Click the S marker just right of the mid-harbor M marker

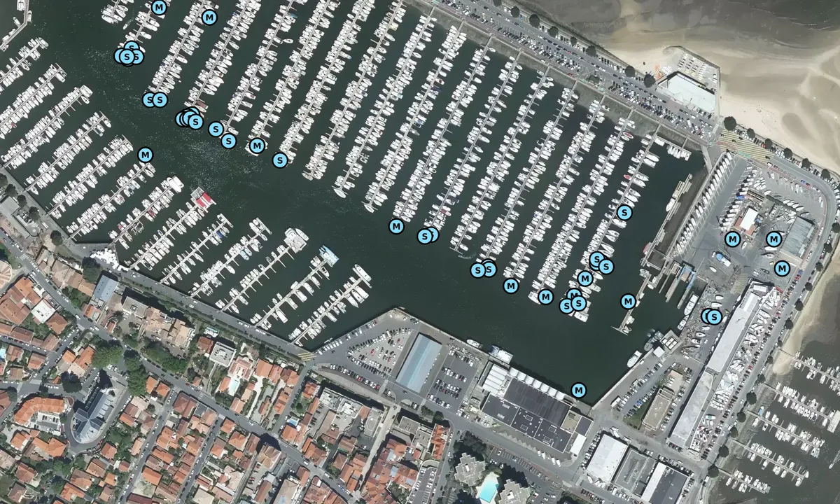[x=424, y=237]
